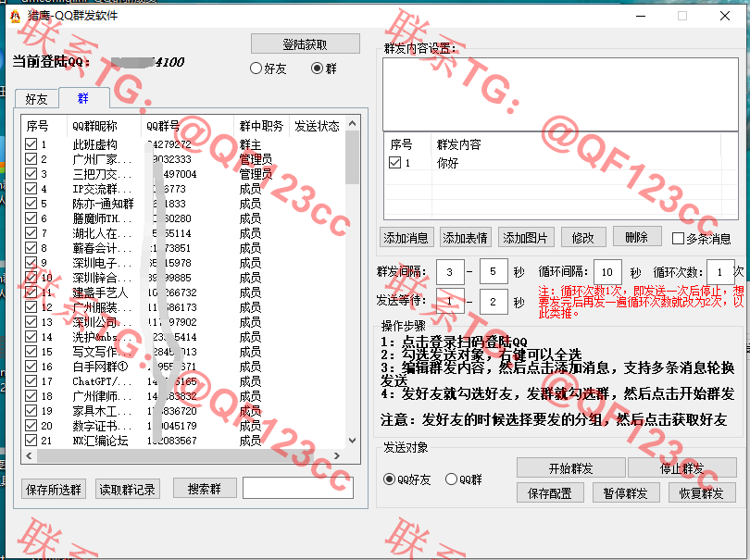The width and height of the screenshot is (750, 560).
Task: Select group row IP交流群
Action: tap(185, 189)
